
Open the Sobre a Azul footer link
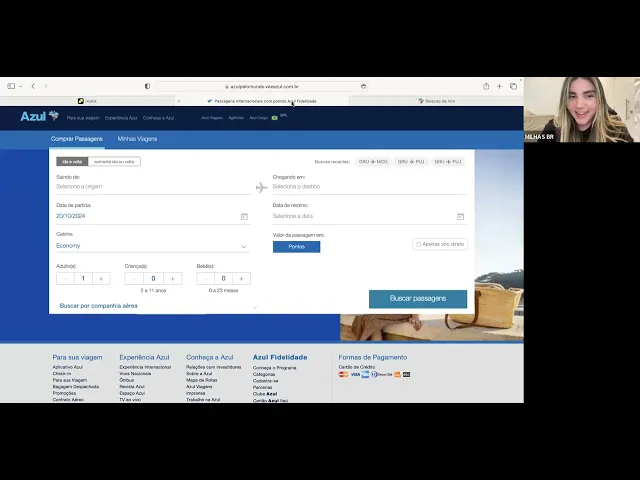pos(199,373)
